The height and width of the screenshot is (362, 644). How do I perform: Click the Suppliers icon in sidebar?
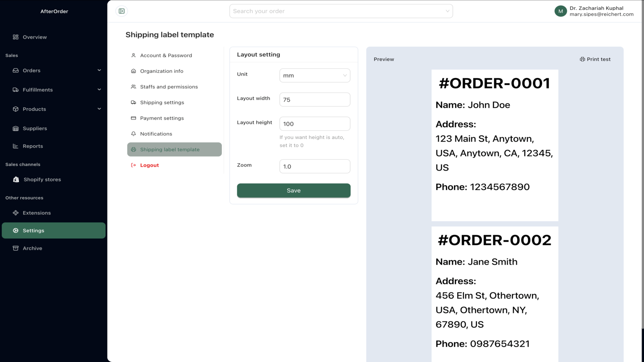[x=16, y=128]
